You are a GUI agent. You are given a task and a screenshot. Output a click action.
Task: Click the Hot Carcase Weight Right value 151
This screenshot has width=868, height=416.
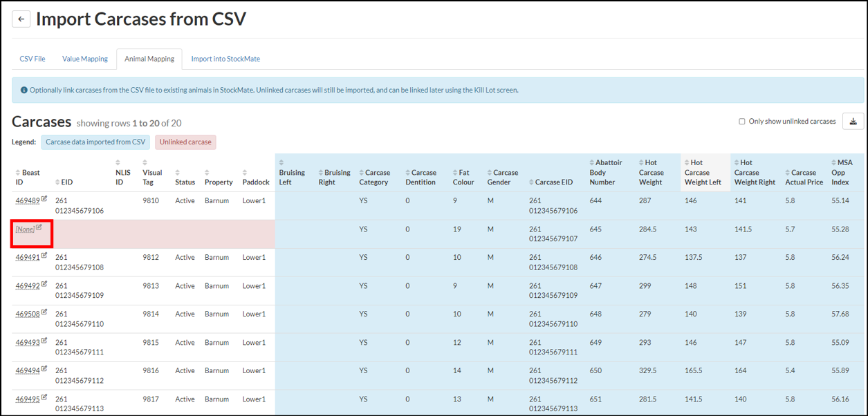[x=741, y=286]
